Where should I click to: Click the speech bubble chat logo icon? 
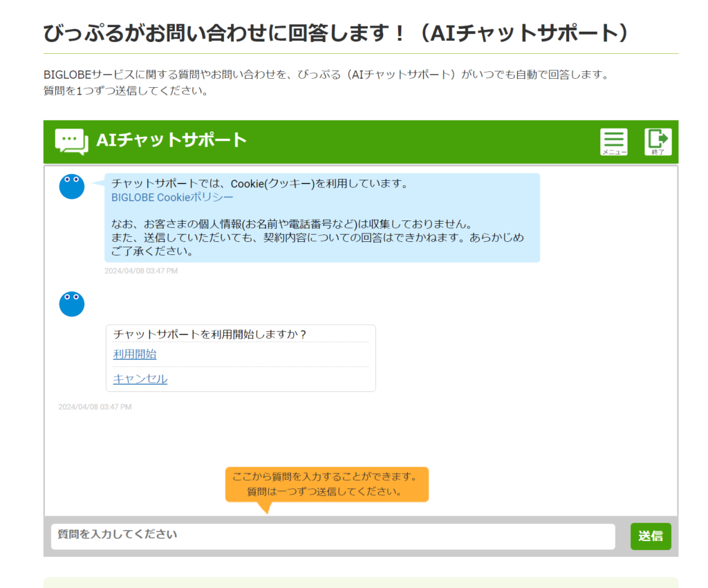pos(71,141)
